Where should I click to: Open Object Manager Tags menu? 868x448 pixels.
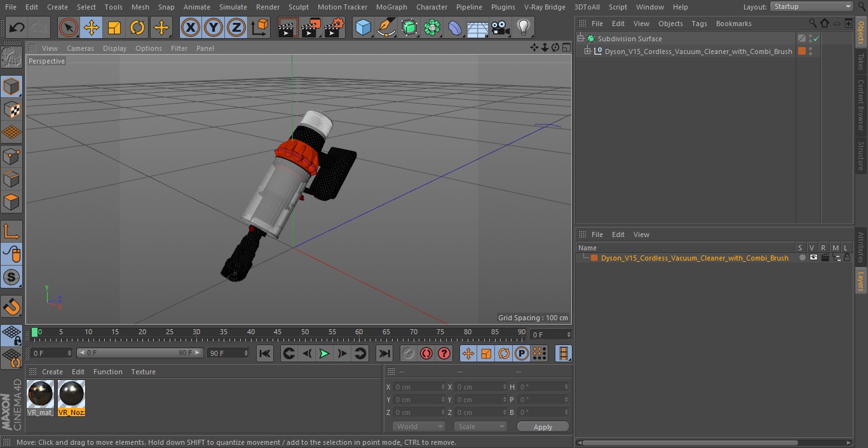(x=699, y=24)
